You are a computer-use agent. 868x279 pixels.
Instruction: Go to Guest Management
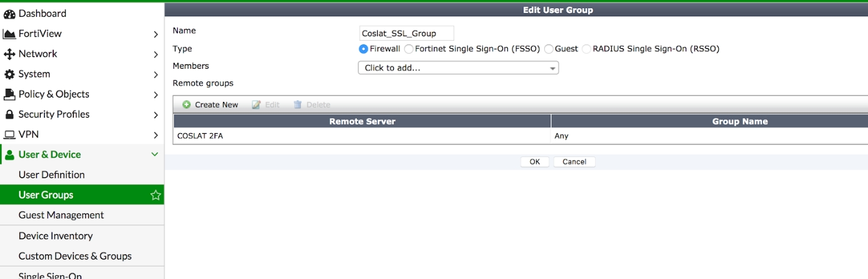point(61,215)
